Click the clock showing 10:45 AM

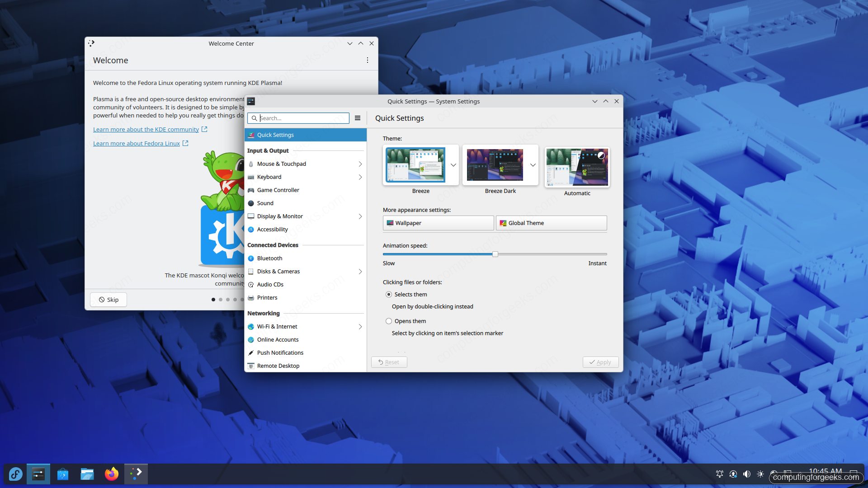[x=825, y=471]
